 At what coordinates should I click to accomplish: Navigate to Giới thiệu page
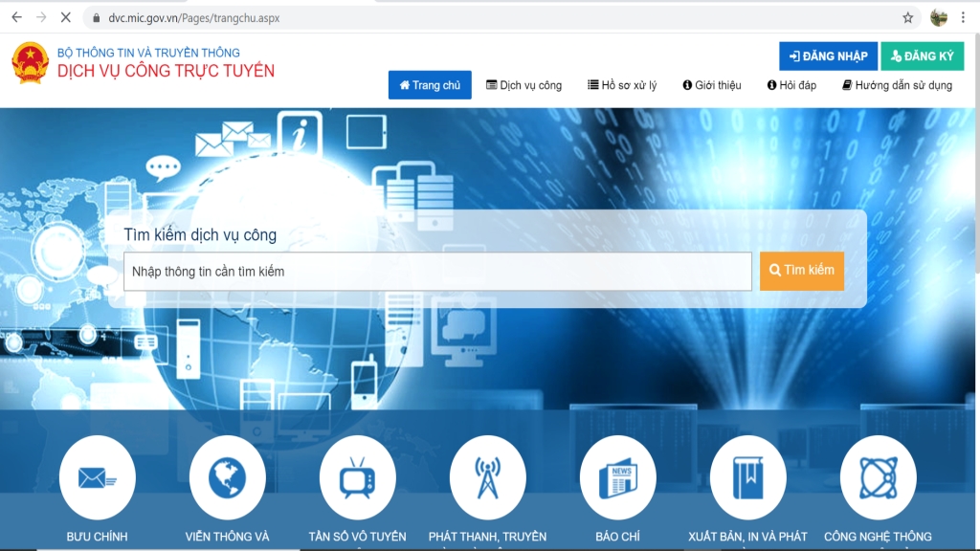click(x=712, y=85)
